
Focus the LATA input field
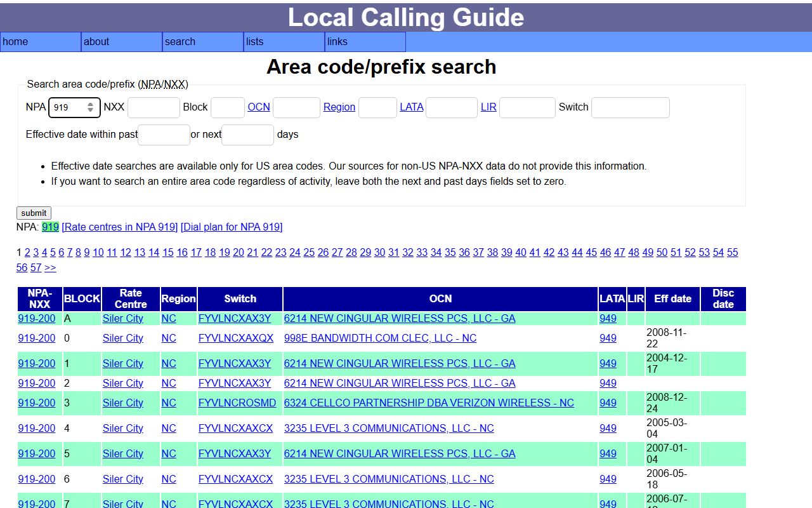(452, 107)
